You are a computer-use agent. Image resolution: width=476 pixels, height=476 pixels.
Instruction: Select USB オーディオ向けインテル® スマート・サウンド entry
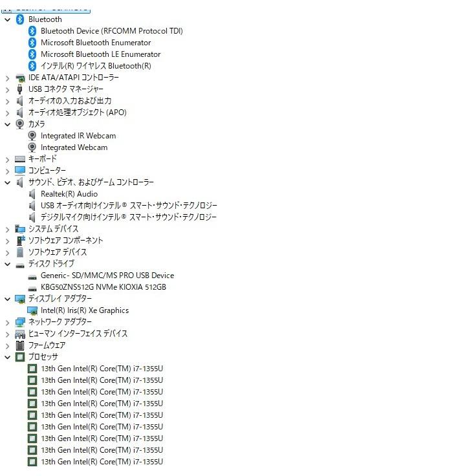(x=129, y=206)
